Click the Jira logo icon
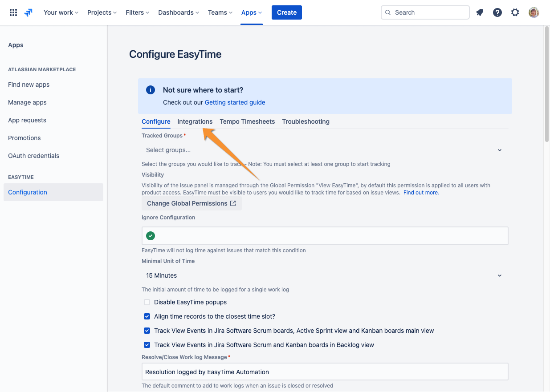550x392 pixels. point(29,12)
